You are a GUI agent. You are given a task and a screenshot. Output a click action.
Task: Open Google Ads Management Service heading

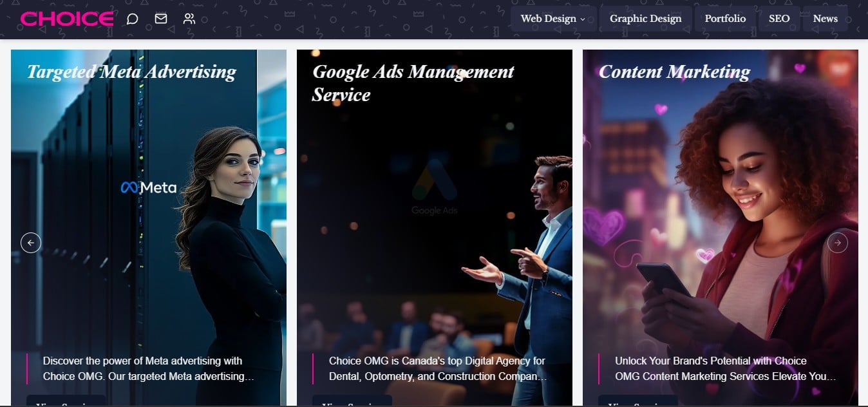tap(413, 83)
